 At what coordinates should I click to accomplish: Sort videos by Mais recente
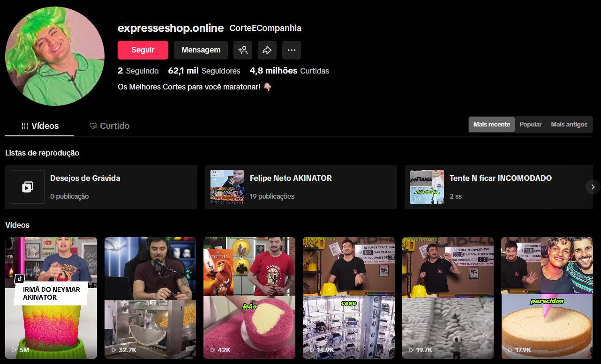(x=492, y=125)
